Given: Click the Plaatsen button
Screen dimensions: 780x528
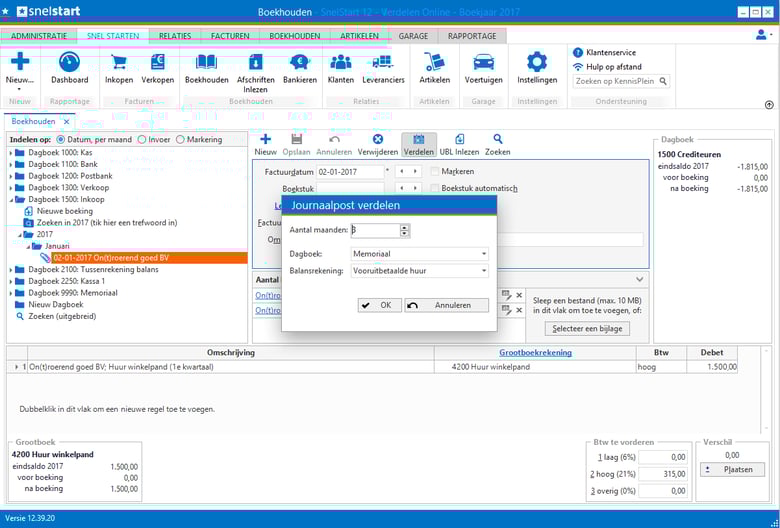Looking at the screenshot, I should point(732,469).
